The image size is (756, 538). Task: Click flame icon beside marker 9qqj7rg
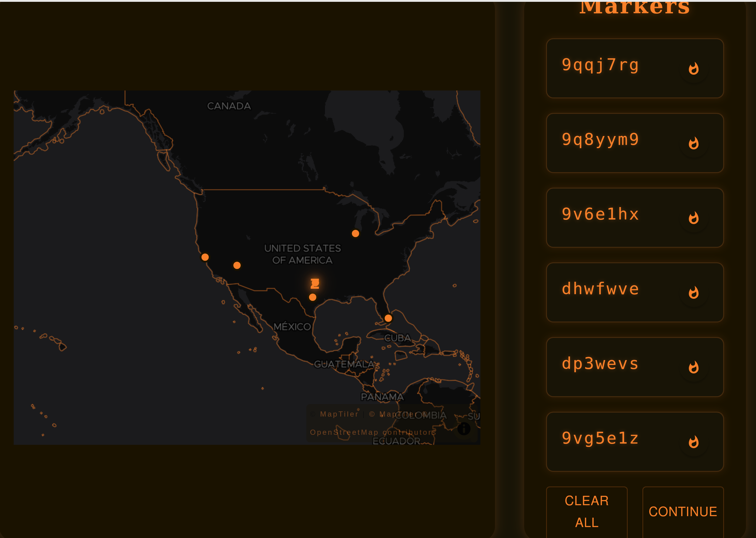coord(693,69)
